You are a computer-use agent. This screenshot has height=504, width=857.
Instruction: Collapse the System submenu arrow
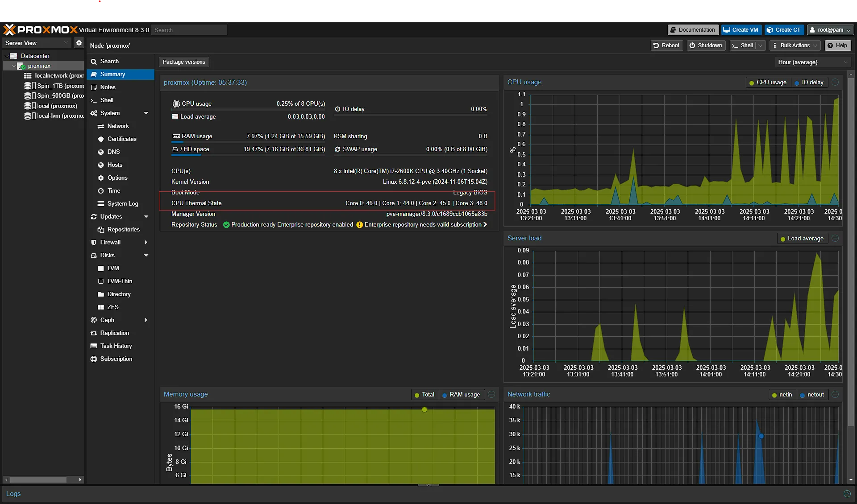(x=146, y=113)
